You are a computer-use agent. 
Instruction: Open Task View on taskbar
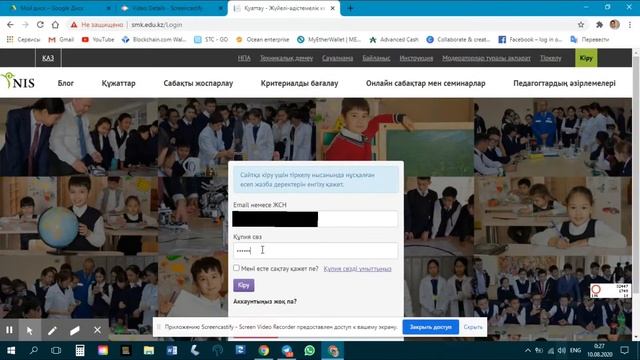[x=56, y=351]
